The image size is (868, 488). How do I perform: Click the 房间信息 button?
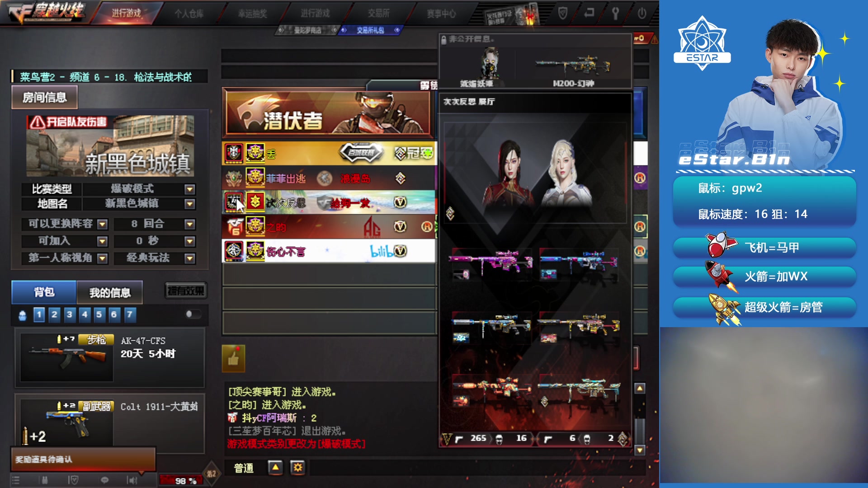click(45, 97)
